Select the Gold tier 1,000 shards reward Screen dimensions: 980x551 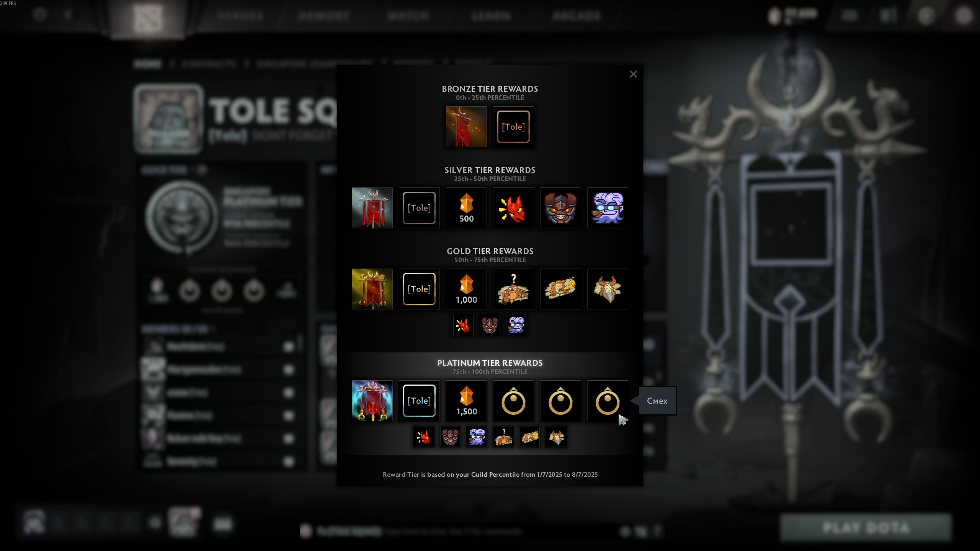point(466,289)
